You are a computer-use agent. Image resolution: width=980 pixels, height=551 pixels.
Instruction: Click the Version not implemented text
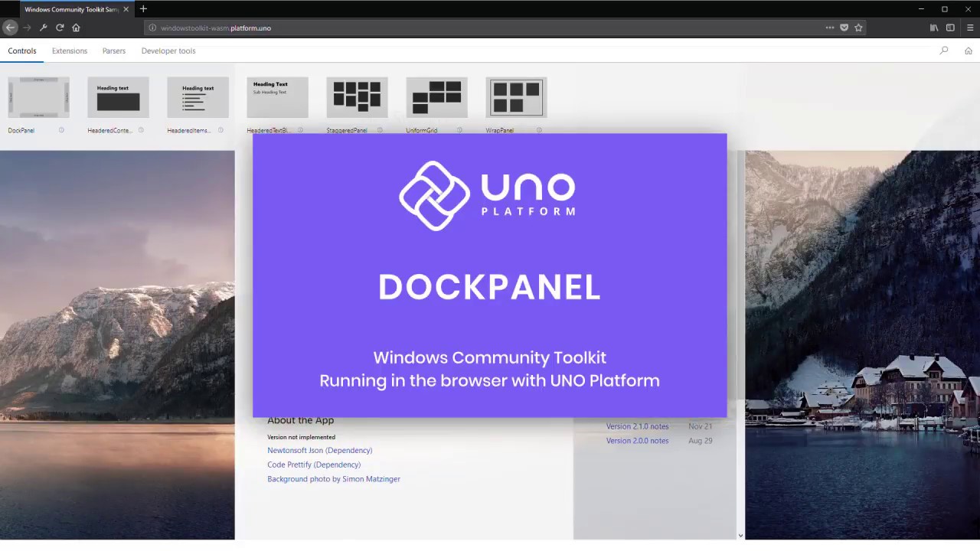click(302, 437)
